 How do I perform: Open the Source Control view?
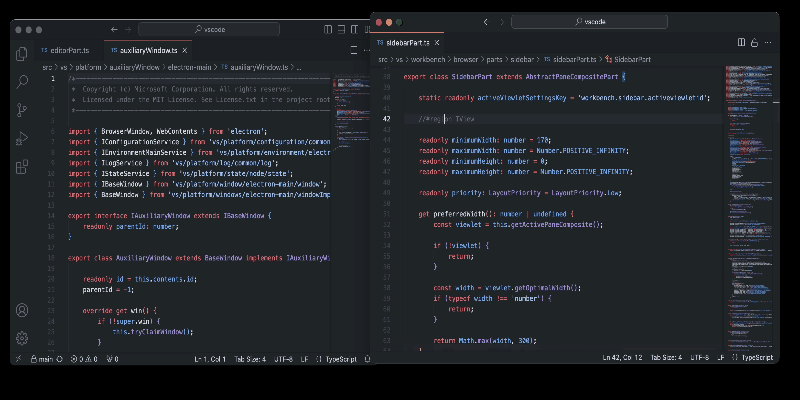click(x=22, y=109)
